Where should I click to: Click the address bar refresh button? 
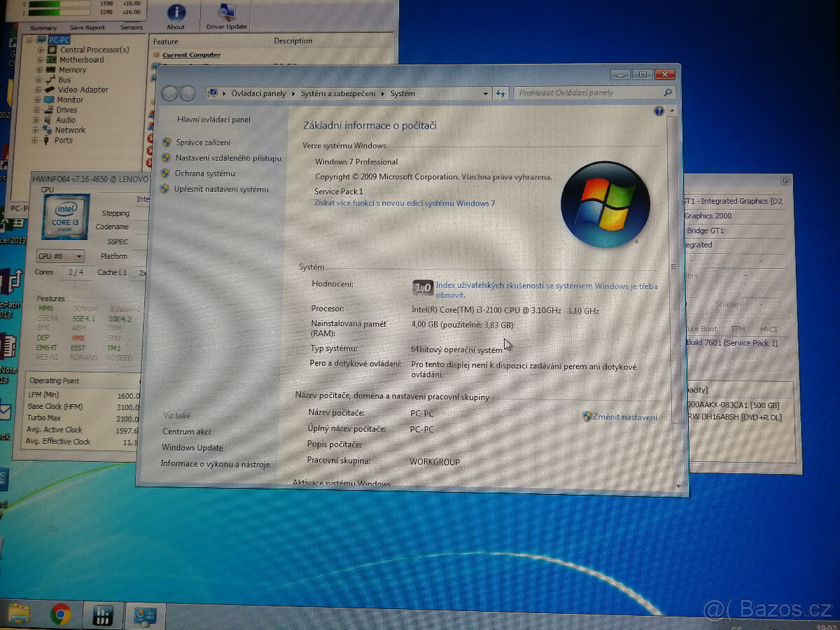501,93
